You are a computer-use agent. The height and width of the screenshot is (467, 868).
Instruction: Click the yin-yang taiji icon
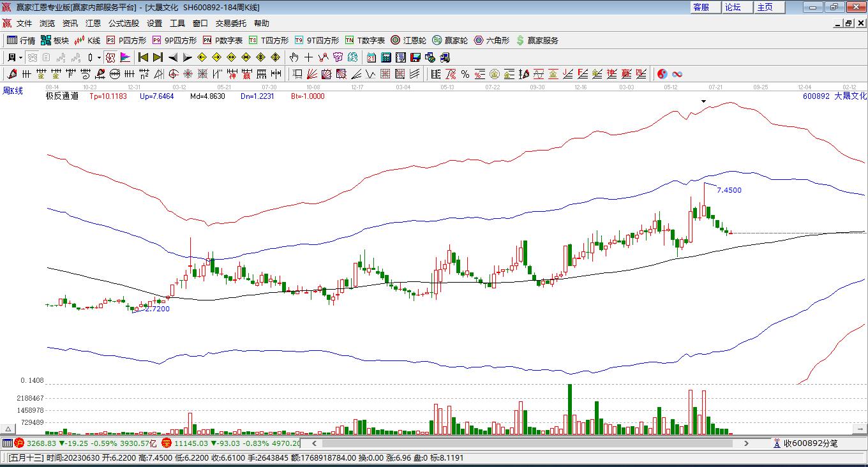click(662, 74)
